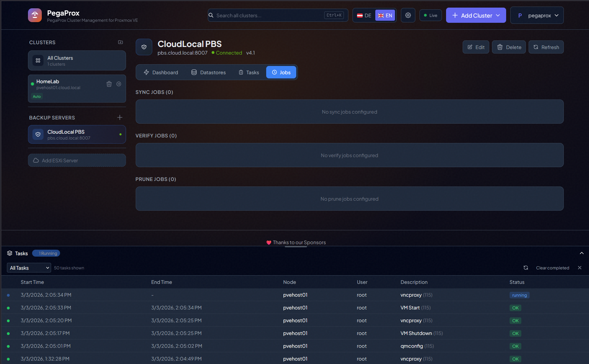
Task: Switch to the Dashboard tab
Action: (x=161, y=72)
